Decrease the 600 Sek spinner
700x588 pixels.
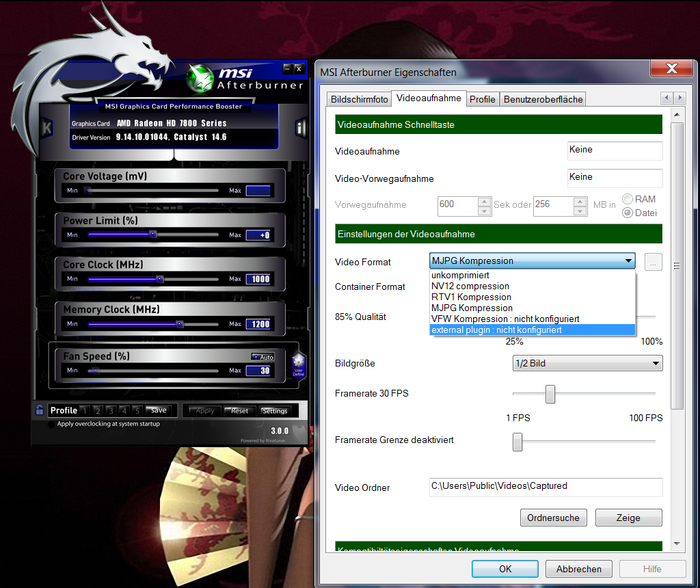[484, 211]
